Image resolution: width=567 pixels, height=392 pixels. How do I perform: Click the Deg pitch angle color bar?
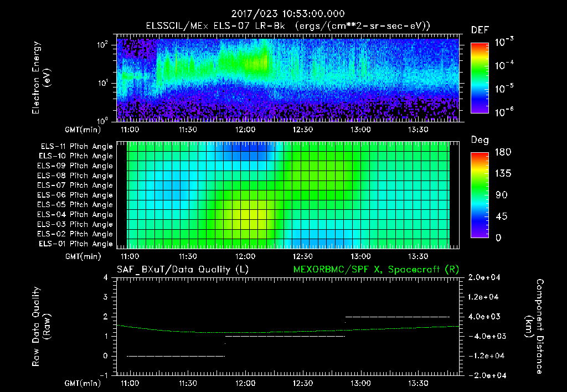coord(480,195)
